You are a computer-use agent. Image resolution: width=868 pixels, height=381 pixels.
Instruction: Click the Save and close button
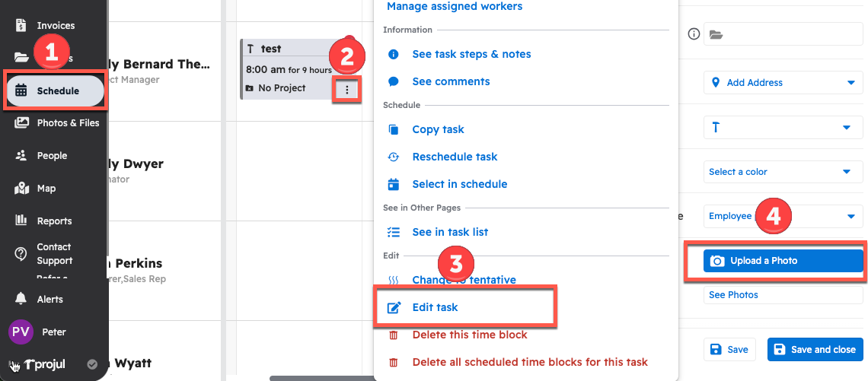click(815, 349)
